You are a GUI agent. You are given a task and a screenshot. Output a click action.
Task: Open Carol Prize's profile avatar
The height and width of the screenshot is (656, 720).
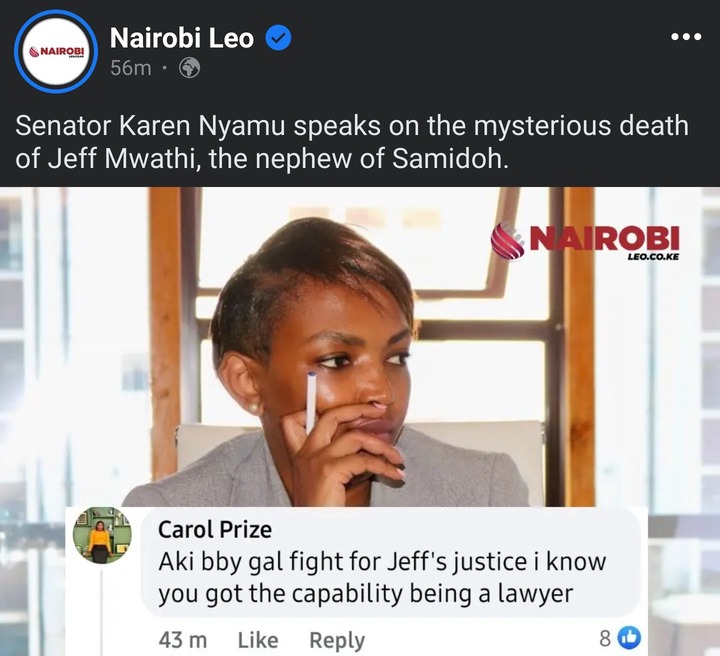coord(102,535)
